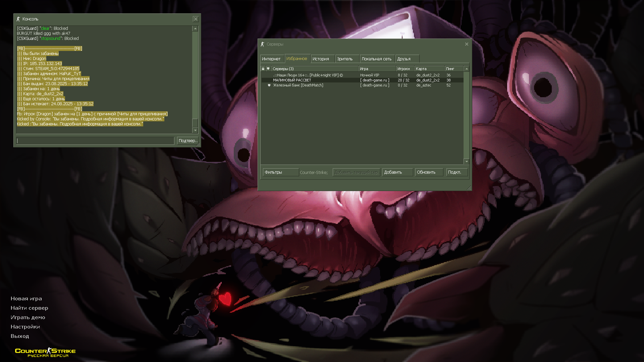Connect using the Подкл. button
This screenshot has width=644, height=362.
coord(457,172)
